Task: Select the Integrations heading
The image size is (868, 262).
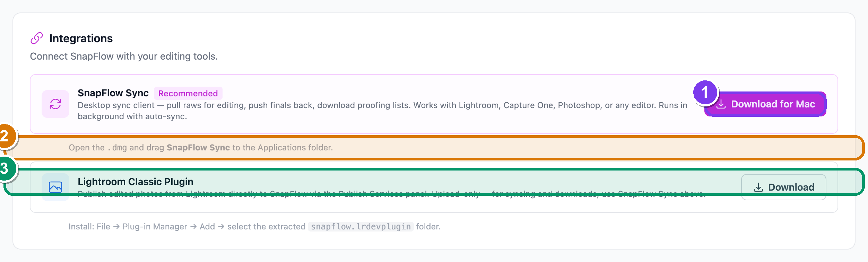Action: (81, 38)
